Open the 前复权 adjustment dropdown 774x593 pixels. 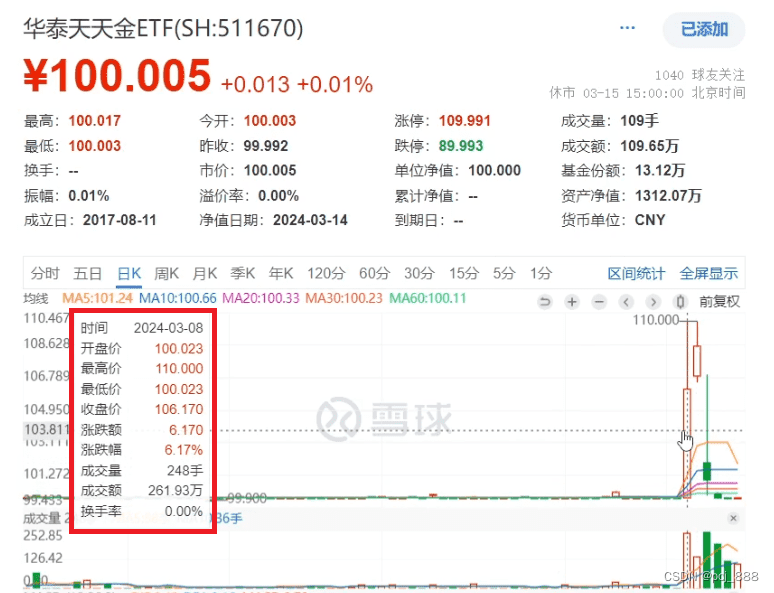[719, 301]
